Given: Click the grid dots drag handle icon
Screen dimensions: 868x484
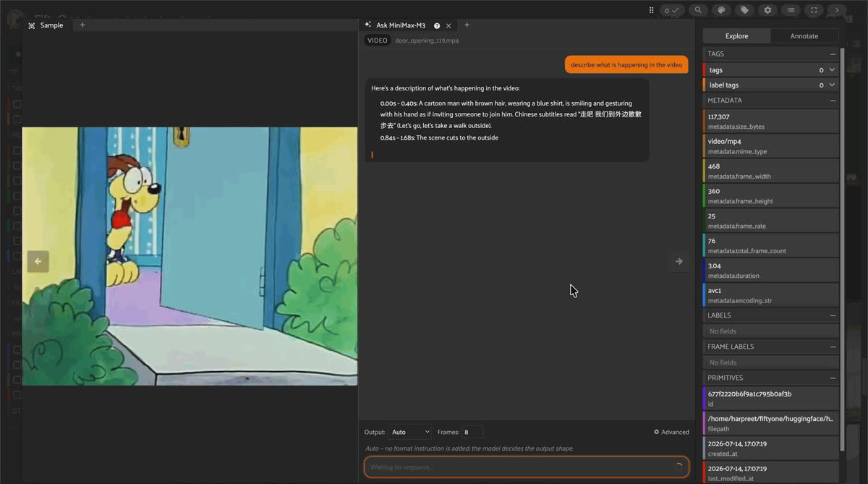Looking at the screenshot, I should [651, 10].
